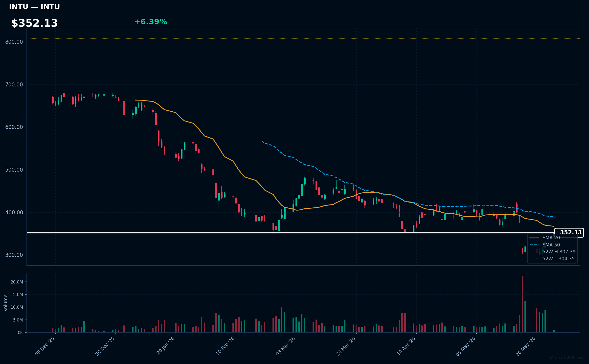
Task: Click the tallest red volume bar above 20M
Action: (522, 304)
